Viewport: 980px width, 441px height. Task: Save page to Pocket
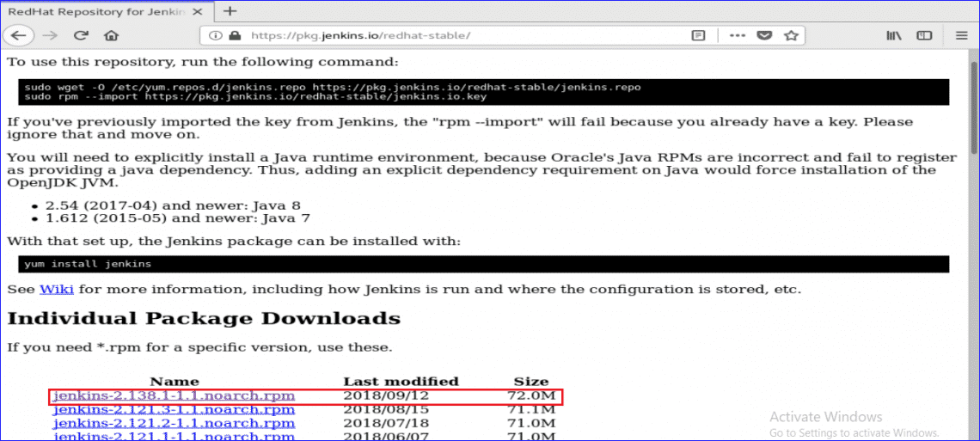(763, 35)
